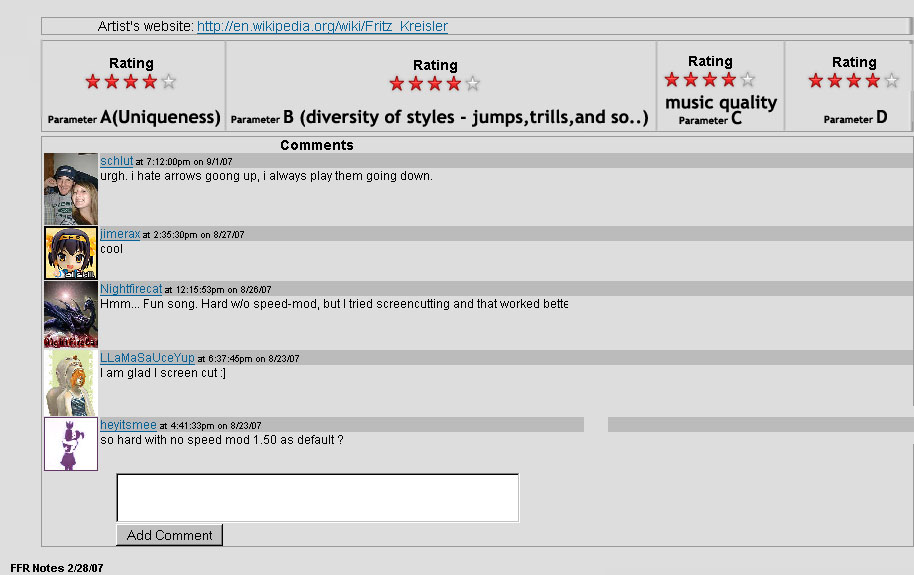Click fifth star in Parameter A Uniqueness rating

[168, 82]
